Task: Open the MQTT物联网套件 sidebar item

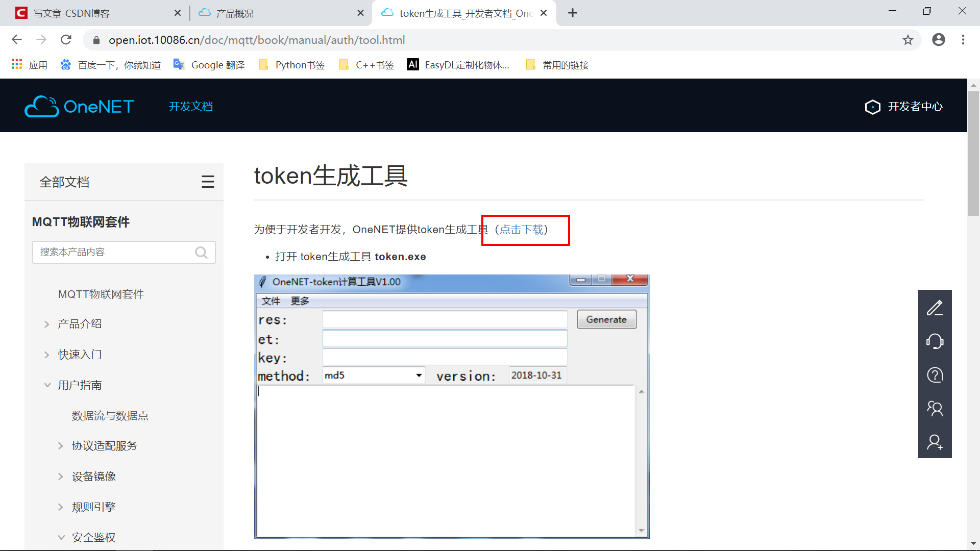Action: [x=101, y=294]
